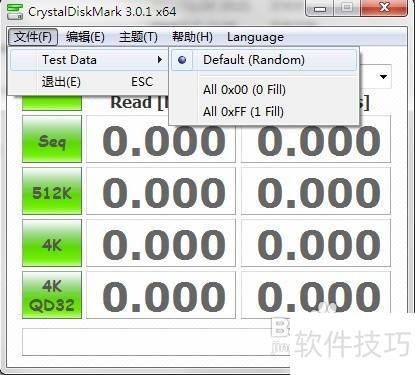
Task: Click the comment text field at bottom
Action: (156, 342)
